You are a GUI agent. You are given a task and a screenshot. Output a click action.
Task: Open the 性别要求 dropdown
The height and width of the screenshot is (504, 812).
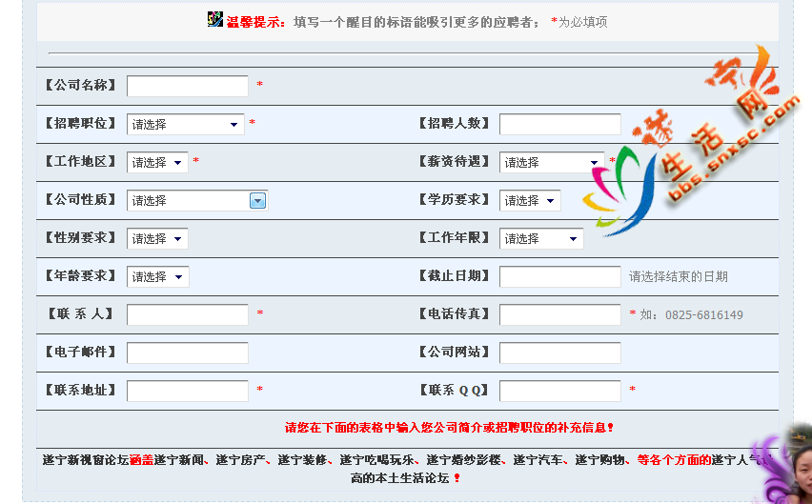click(157, 238)
